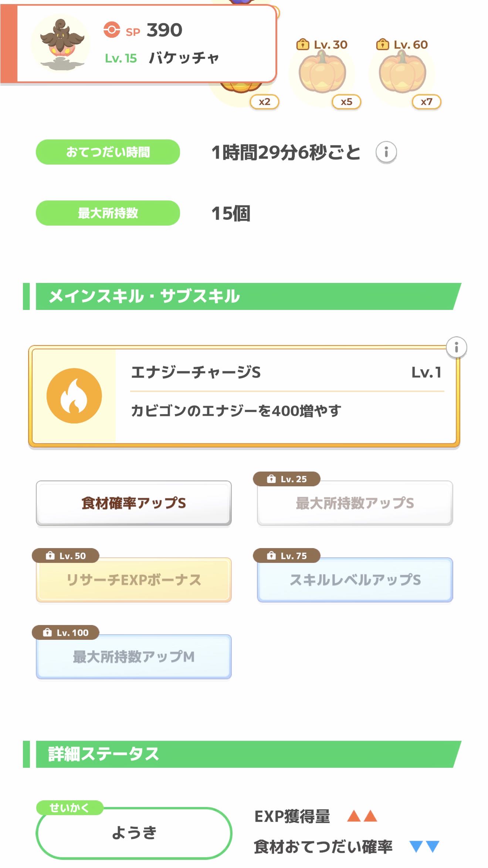The height and width of the screenshot is (868, 488).
Task: Tap the 食材確率アップS sub skill
Action: [x=134, y=503]
